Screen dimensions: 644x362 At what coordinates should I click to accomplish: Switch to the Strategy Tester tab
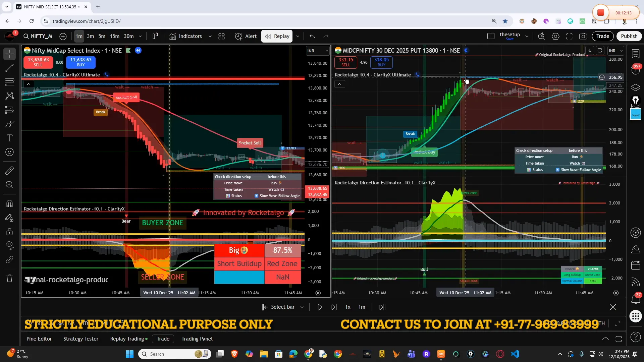pyautogui.click(x=80, y=339)
